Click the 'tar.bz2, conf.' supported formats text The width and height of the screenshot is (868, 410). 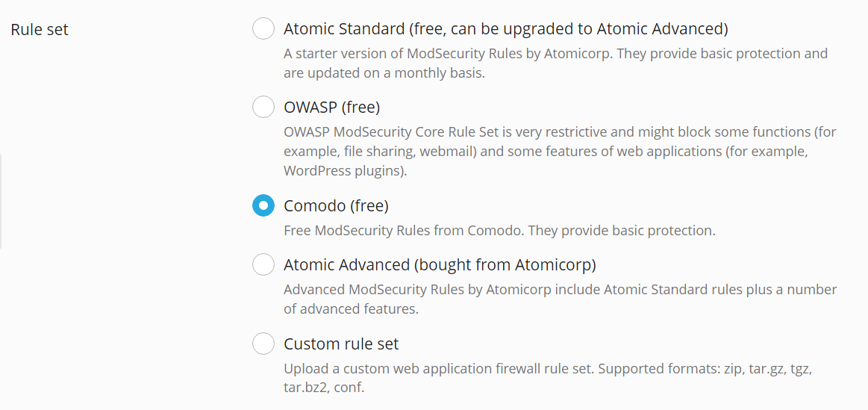[x=324, y=388]
